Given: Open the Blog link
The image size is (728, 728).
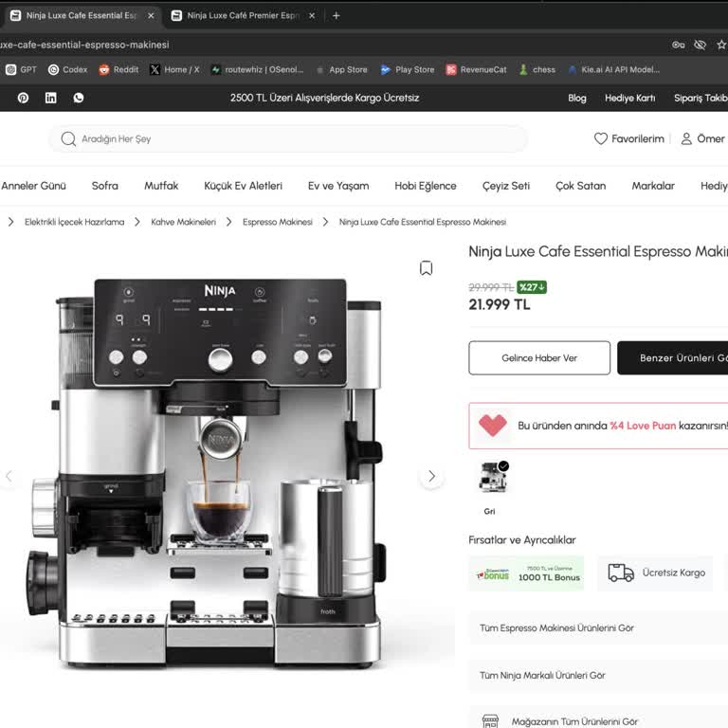Looking at the screenshot, I should pos(577,98).
